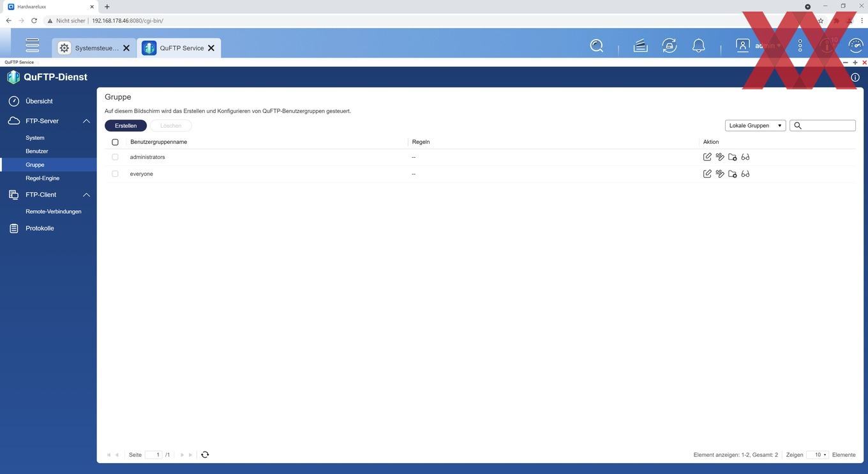Click the QuFTP Service app icon in the tab
The image size is (868, 474).
pyautogui.click(x=149, y=48)
